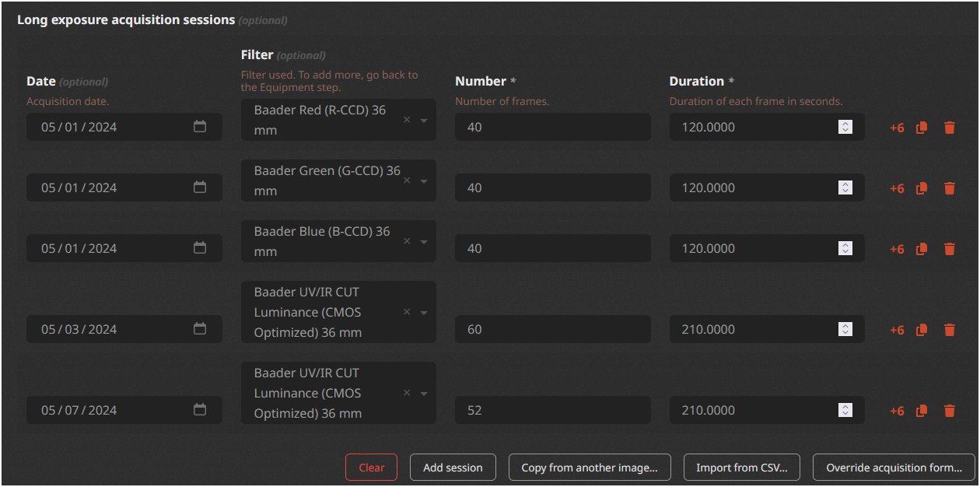Edit number of frames in Baader Blue row
The height and width of the screenshot is (487, 980).
coord(553,248)
